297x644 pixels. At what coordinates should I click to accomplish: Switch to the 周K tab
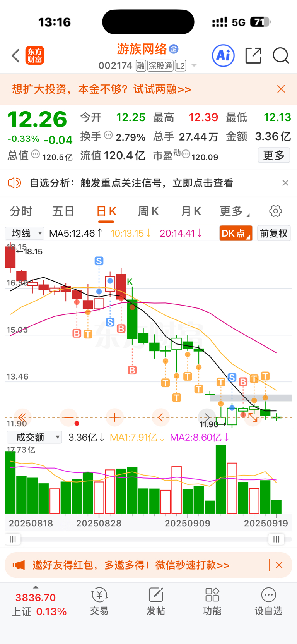click(148, 211)
